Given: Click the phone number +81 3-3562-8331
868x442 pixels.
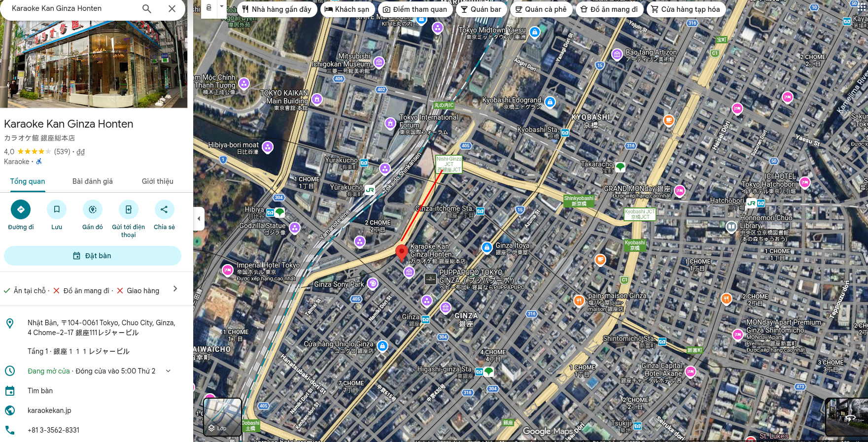Looking at the screenshot, I should 53,430.
